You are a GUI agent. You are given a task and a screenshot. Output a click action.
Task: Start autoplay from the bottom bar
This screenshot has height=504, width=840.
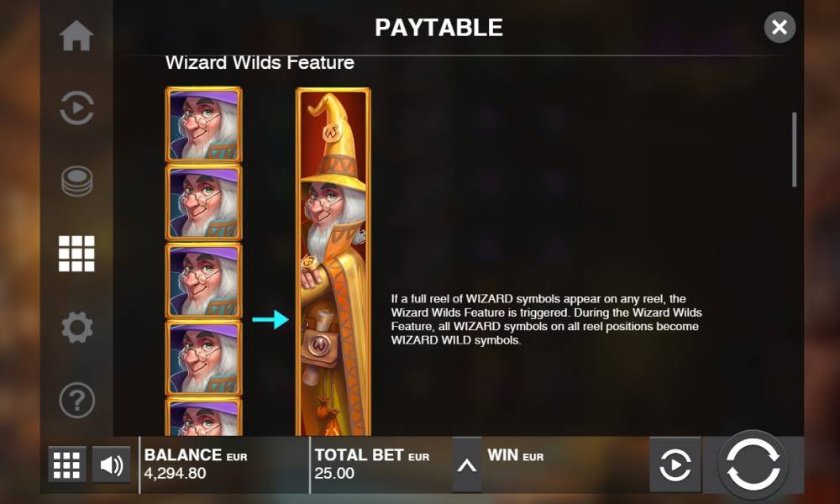click(x=675, y=465)
